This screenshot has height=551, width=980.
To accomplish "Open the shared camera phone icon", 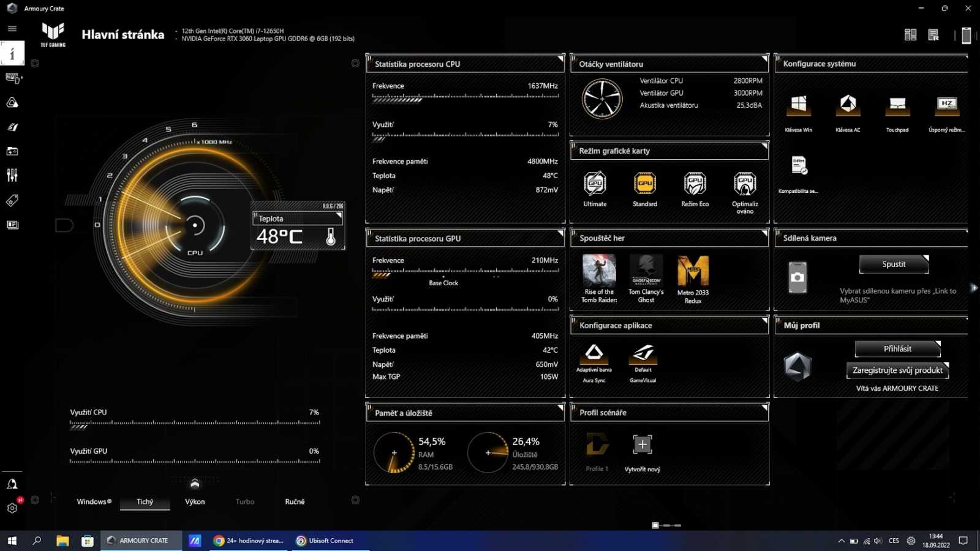I will [x=797, y=277].
